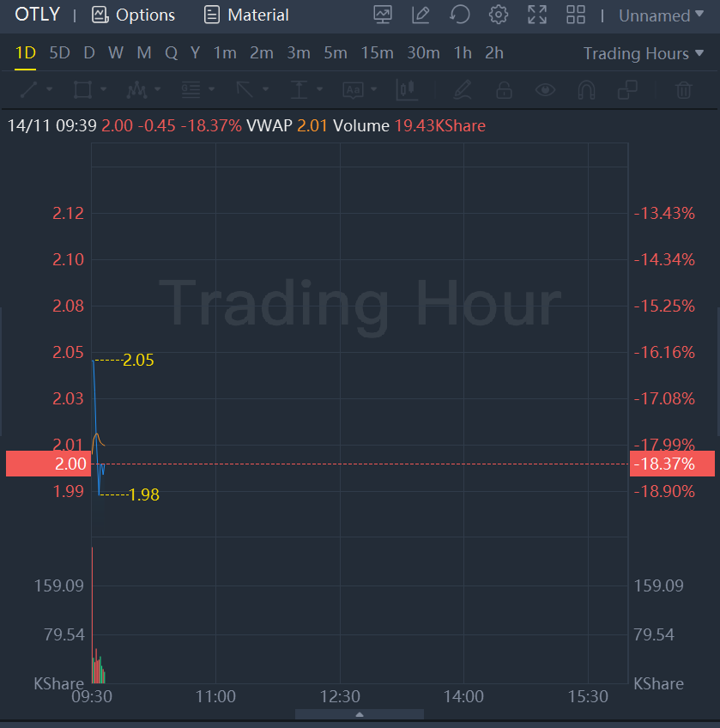Open the Trading Hours dropdown
720x728 pixels.
644,53
